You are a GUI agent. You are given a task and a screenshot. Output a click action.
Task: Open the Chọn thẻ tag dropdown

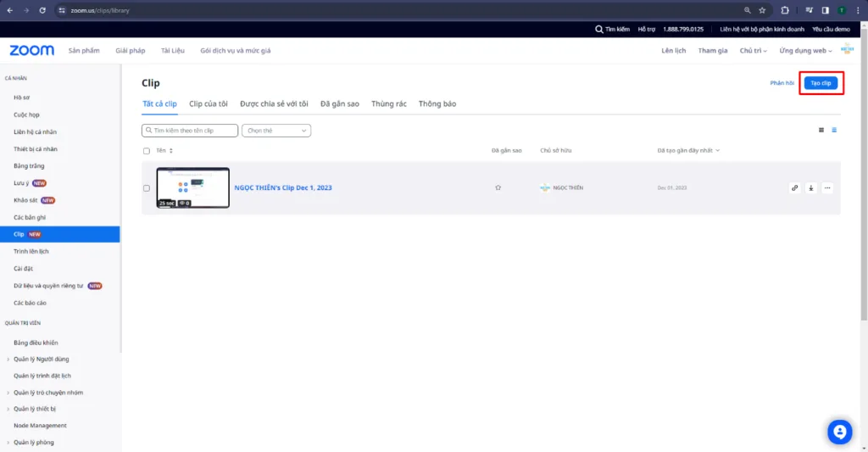(x=276, y=131)
